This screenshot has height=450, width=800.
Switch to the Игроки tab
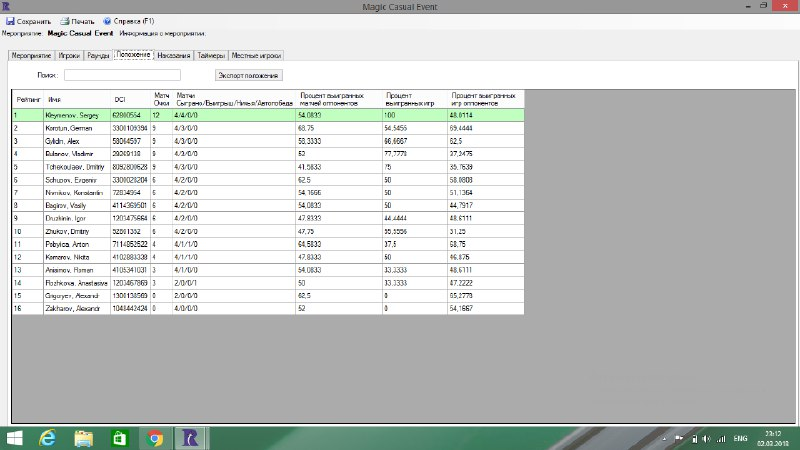coord(69,56)
